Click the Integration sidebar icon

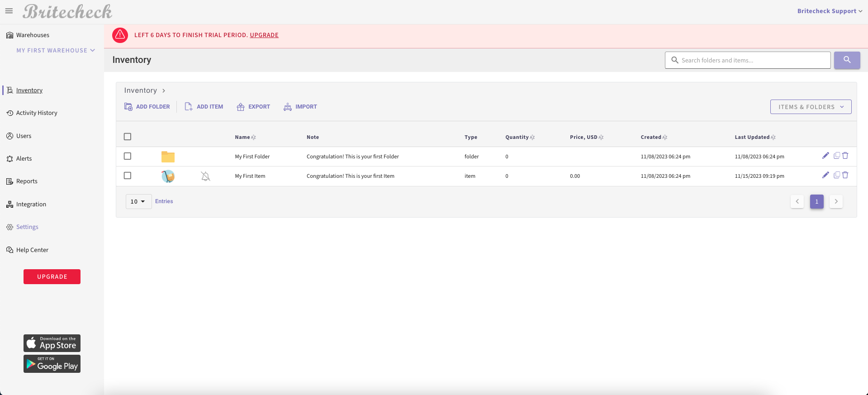click(9, 205)
